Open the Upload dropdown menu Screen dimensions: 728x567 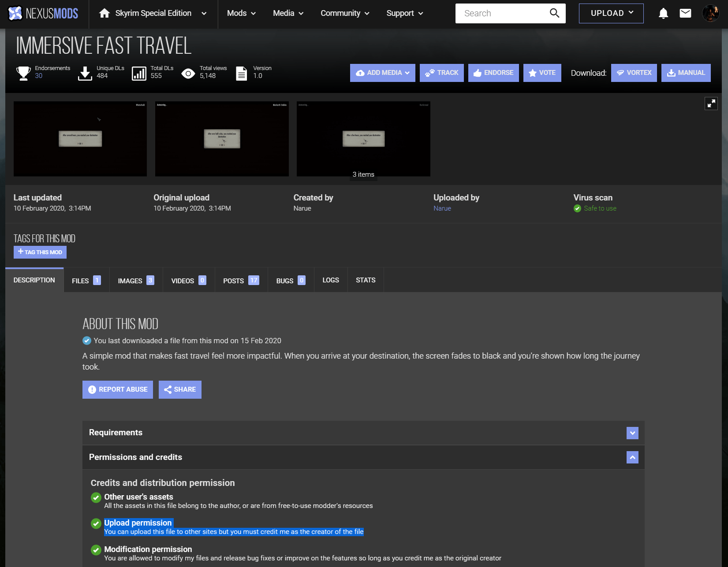(x=611, y=13)
